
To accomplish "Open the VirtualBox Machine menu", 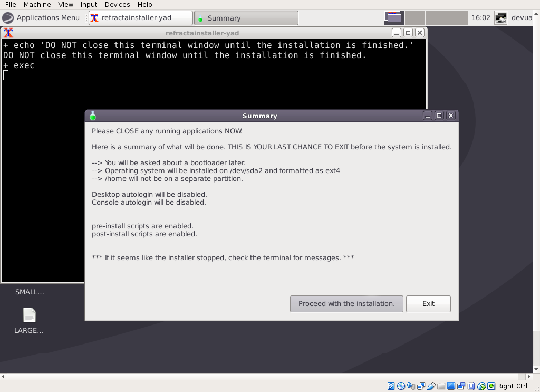I will [x=37, y=4].
